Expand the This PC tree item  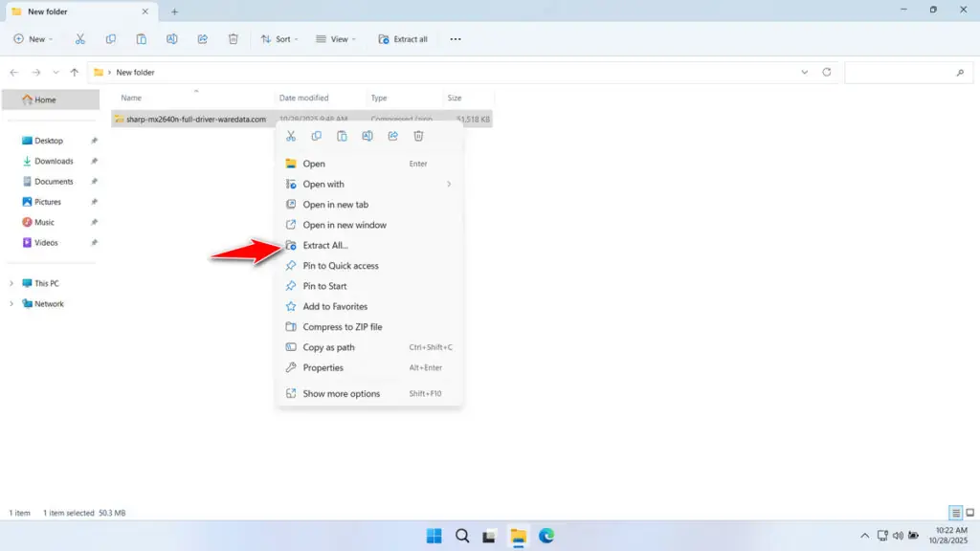[10, 282]
